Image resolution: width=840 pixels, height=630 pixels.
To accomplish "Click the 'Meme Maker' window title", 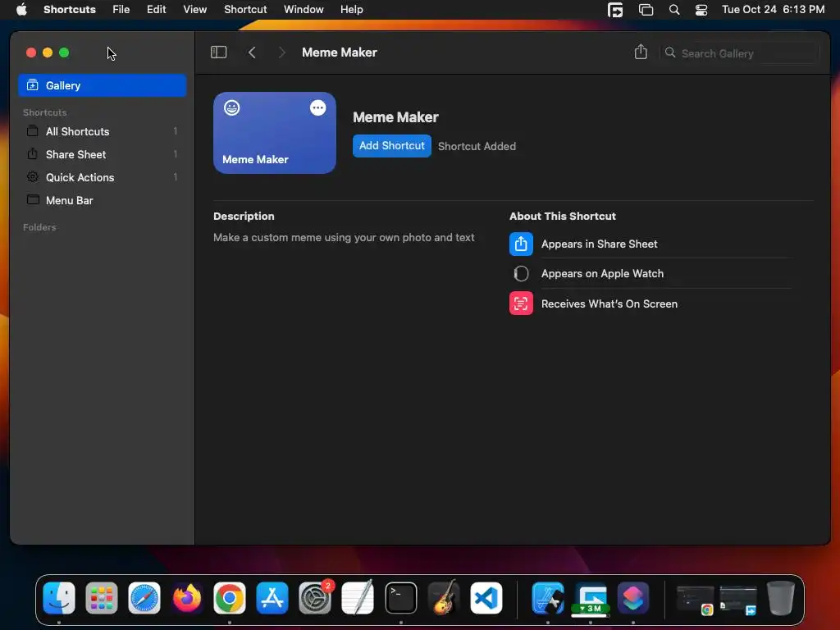I will pos(339,52).
